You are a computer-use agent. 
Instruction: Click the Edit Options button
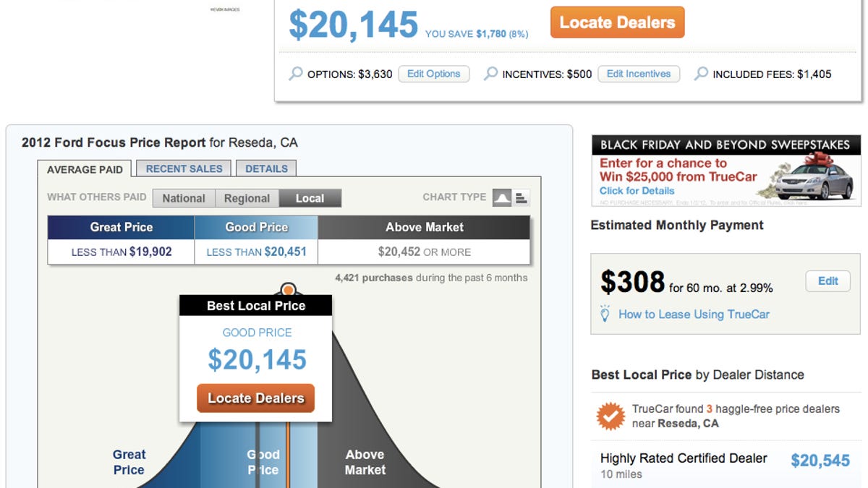434,74
